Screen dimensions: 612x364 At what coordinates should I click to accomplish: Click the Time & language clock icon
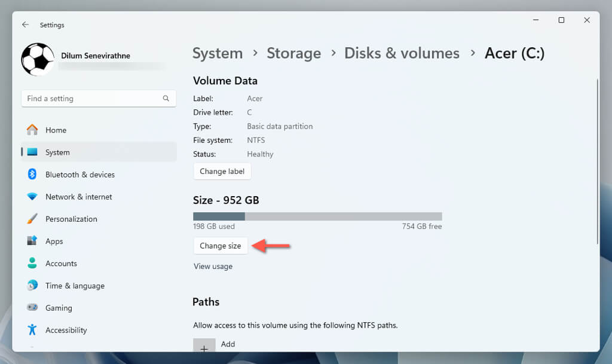pos(32,286)
